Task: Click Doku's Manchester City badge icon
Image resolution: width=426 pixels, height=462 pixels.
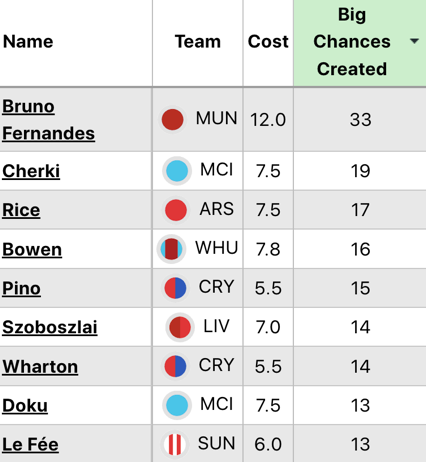Action: point(177,405)
